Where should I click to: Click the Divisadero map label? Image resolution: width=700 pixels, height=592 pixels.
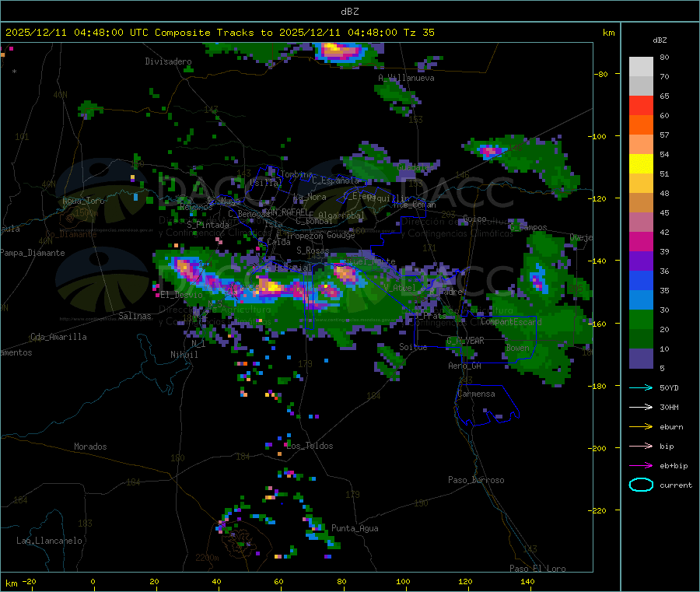168,61
